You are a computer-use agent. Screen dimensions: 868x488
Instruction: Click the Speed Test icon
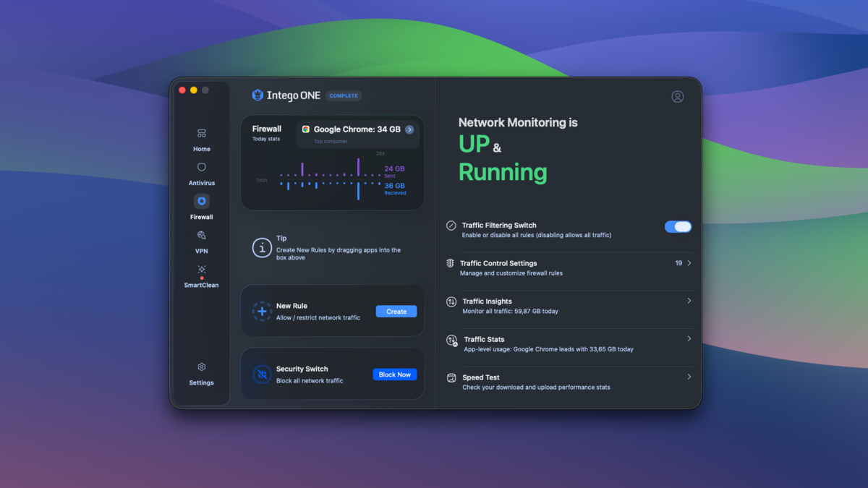(x=451, y=377)
